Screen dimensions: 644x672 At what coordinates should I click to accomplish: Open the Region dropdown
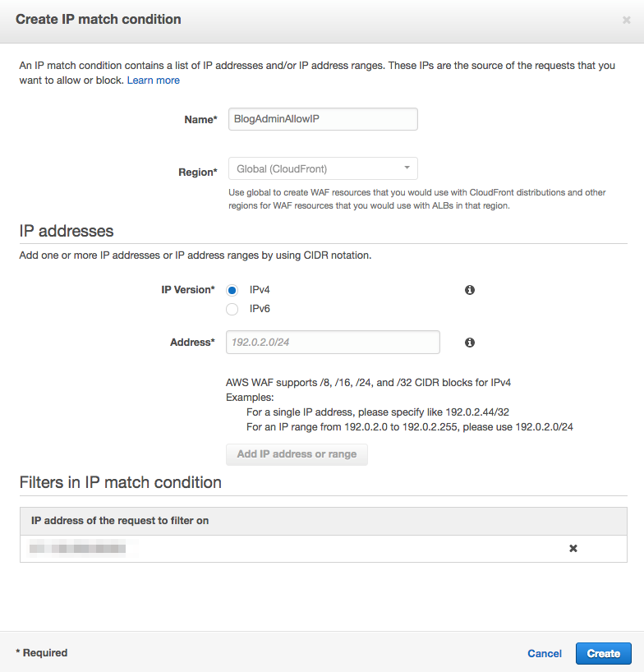click(x=323, y=168)
